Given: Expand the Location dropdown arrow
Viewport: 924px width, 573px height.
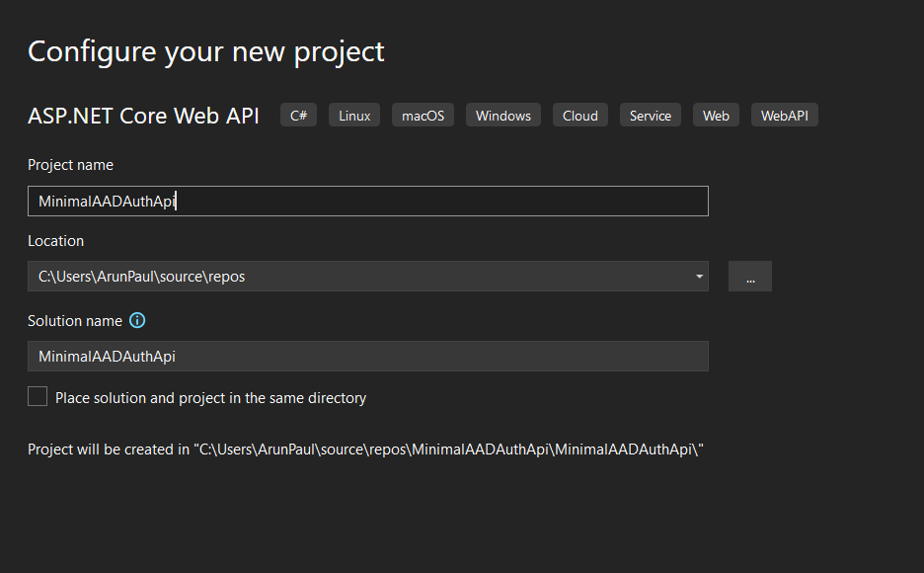Looking at the screenshot, I should coord(699,277).
